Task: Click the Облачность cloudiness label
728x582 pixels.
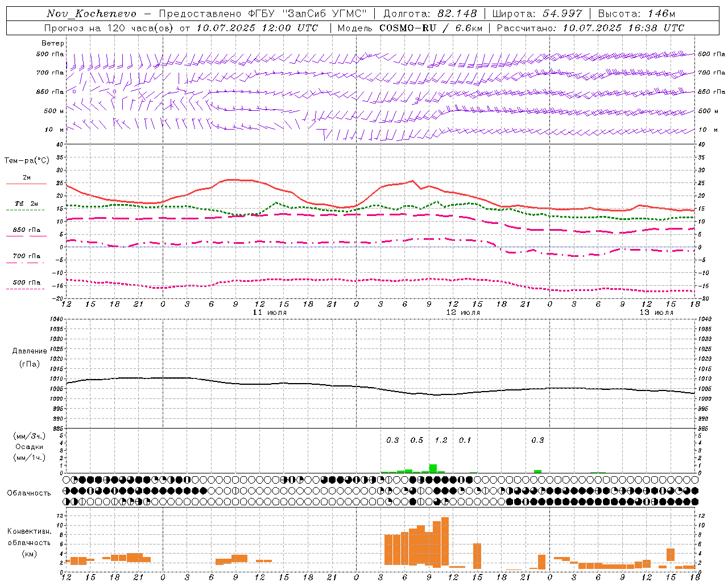Action: 29,493
